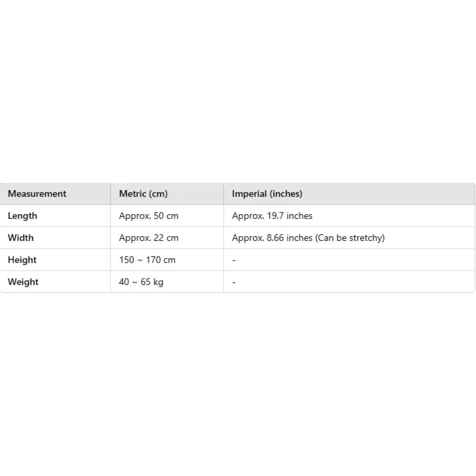Click the dash in the Height row
Image resolution: width=476 pixels, height=476 pixels.
click(234, 260)
